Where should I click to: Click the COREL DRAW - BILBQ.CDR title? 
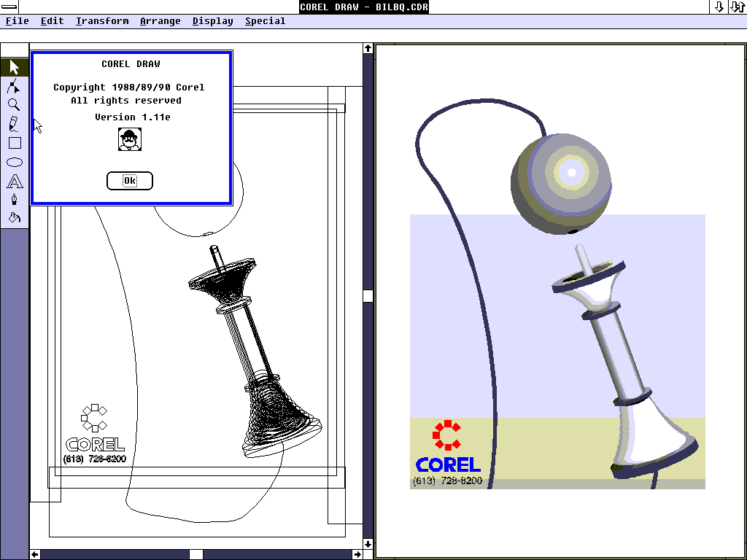[364, 7]
